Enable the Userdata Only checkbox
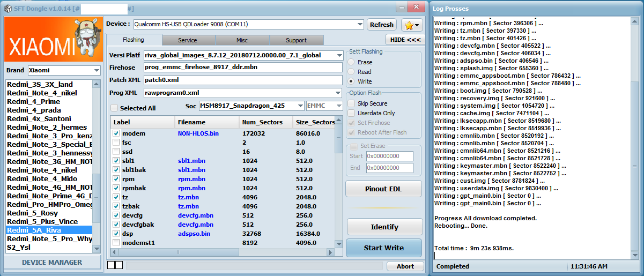Image resolution: width=644 pixels, height=276 pixels. tap(352, 113)
